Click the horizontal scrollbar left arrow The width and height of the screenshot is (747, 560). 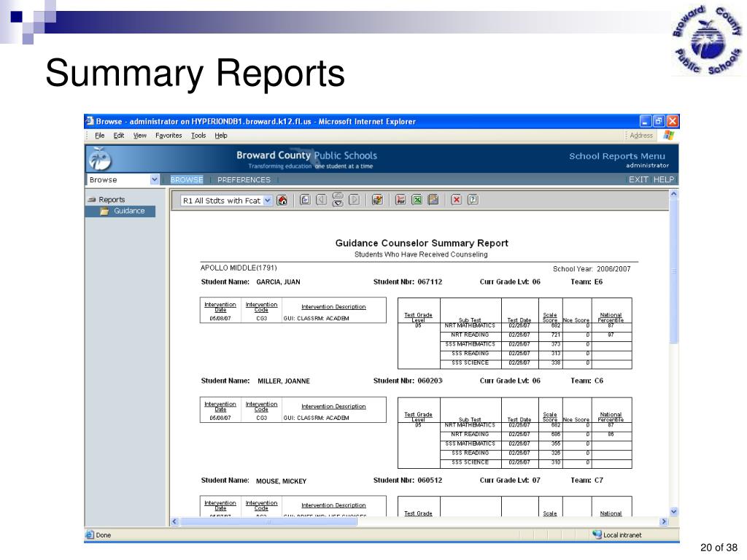click(174, 521)
